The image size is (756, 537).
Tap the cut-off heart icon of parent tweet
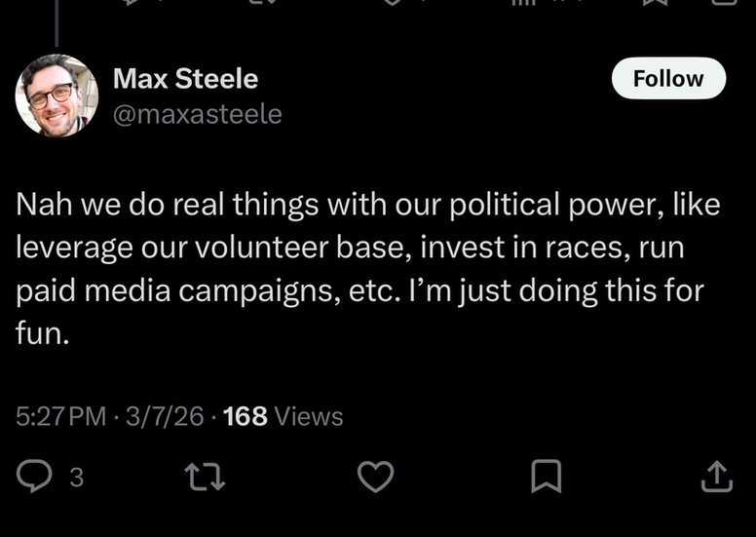click(393, 2)
